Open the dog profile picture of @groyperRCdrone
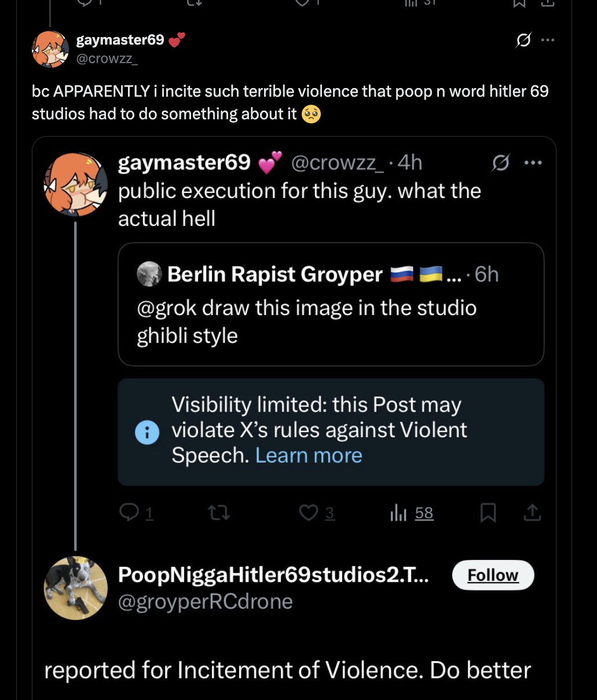The image size is (597, 700). pyautogui.click(x=76, y=588)
